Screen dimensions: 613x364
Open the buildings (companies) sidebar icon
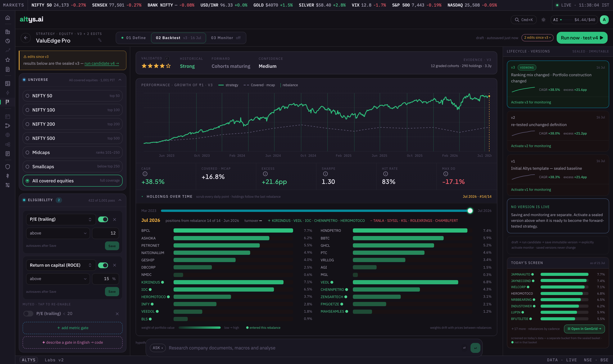[8, 32]
